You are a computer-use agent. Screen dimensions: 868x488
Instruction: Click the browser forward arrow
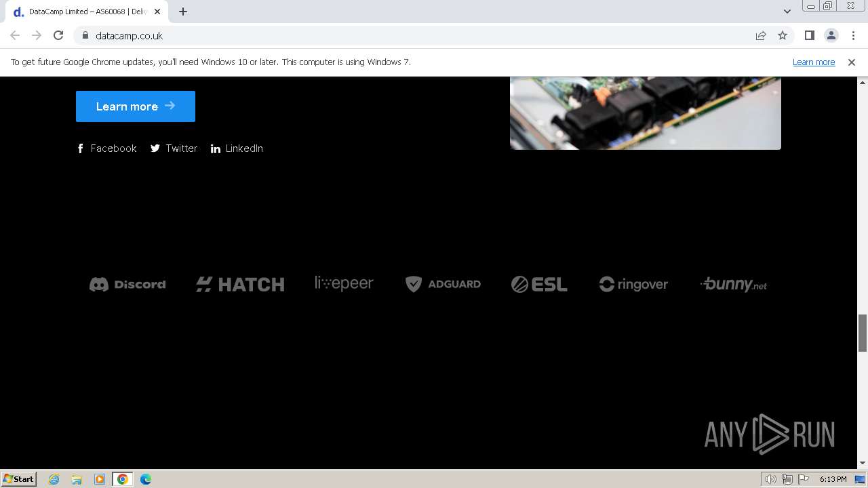[x=37, y=35]
